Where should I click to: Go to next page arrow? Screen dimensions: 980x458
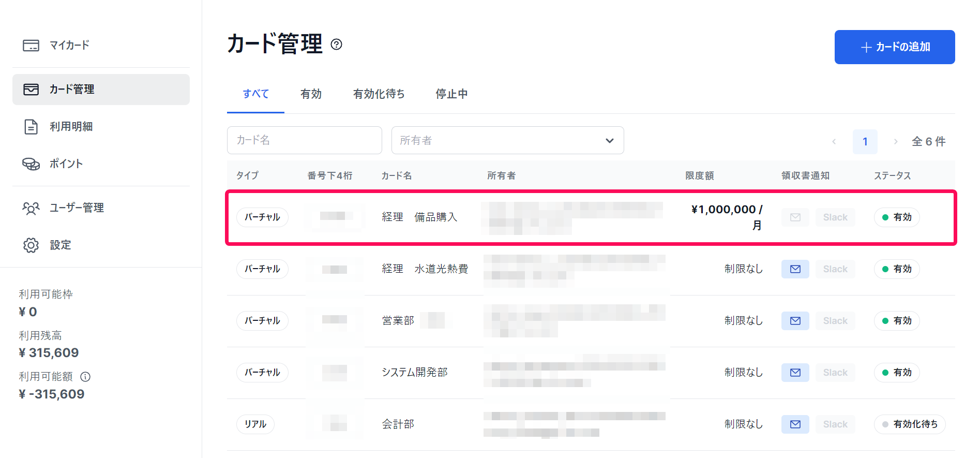coord(896,141)
